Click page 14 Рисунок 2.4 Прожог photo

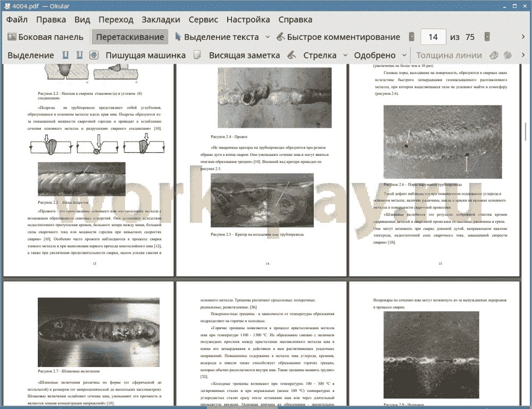click(x=275, y=98)
